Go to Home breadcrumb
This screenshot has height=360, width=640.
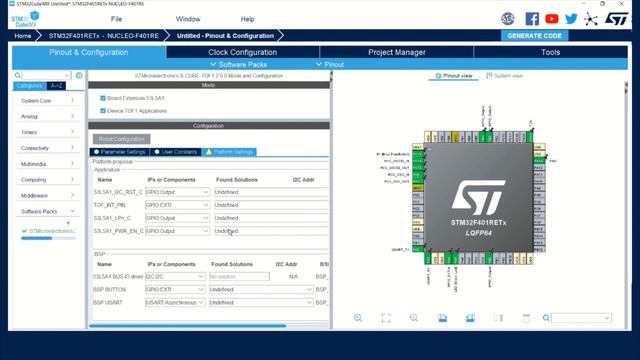click(23, 36)
